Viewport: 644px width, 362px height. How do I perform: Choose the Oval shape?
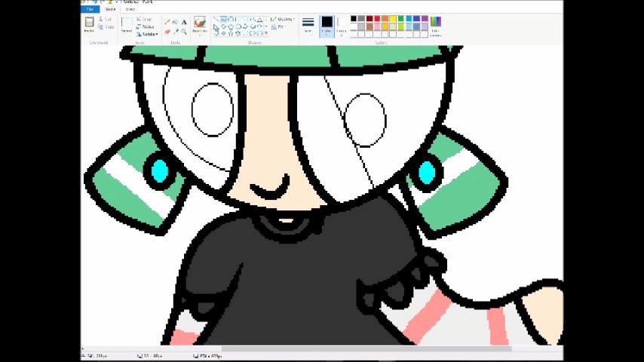tap(231, 20)
